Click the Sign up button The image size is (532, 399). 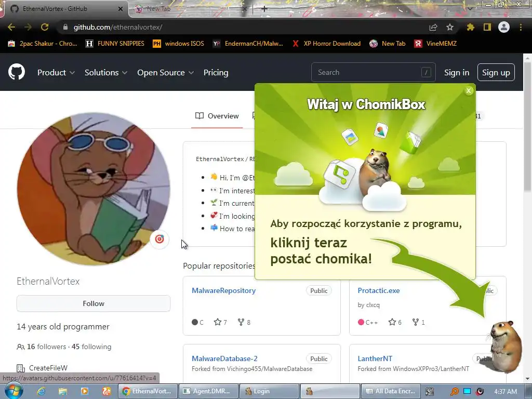[x=496, y=72]
